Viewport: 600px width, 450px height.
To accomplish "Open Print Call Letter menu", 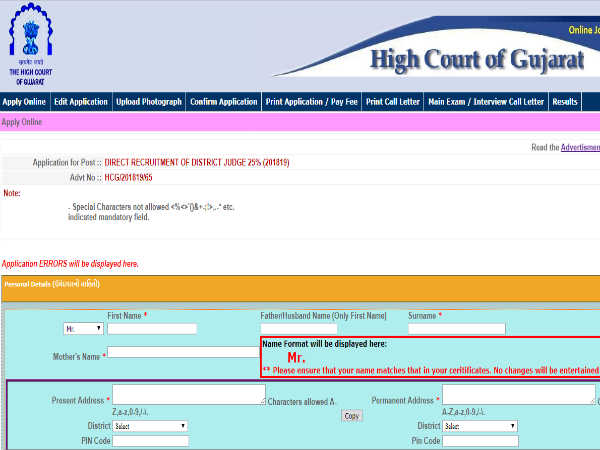I will [x=393, y=102].
